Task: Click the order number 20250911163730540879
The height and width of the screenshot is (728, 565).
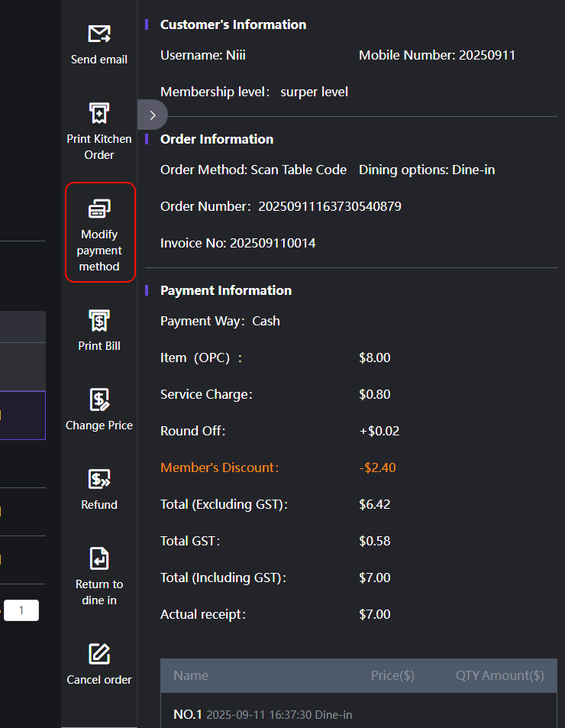Action: [330, 206]
